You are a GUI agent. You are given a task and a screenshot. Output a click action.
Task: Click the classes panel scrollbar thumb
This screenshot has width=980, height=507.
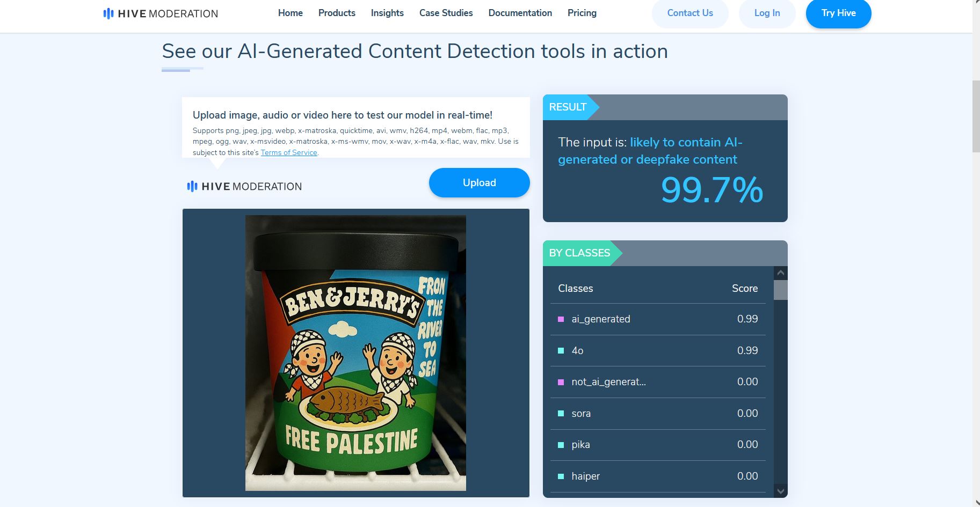click(x=781, y=290)
